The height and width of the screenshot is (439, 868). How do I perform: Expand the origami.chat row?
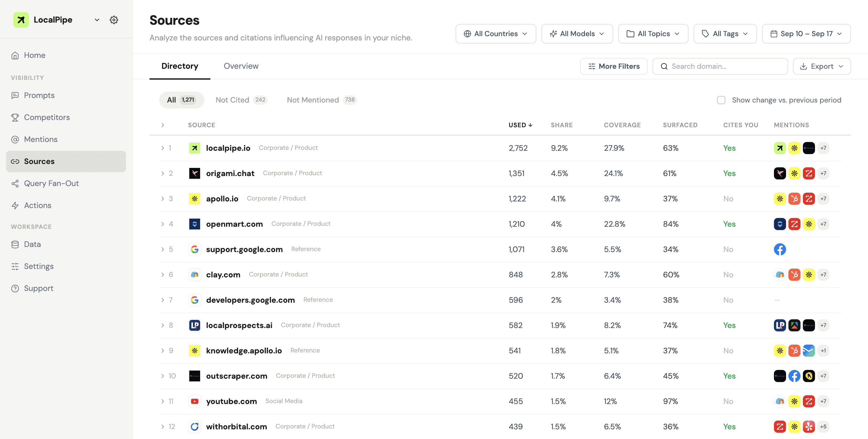163,173
